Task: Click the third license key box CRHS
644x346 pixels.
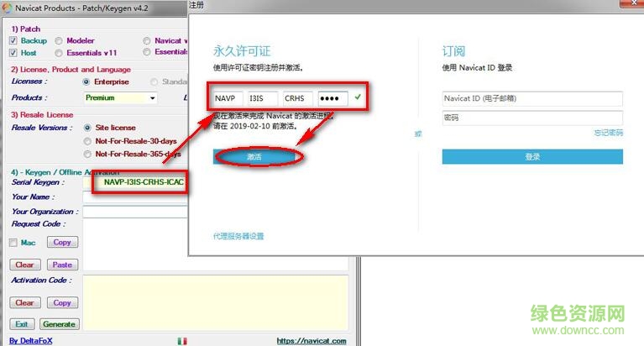Action: tap(298, 98)
